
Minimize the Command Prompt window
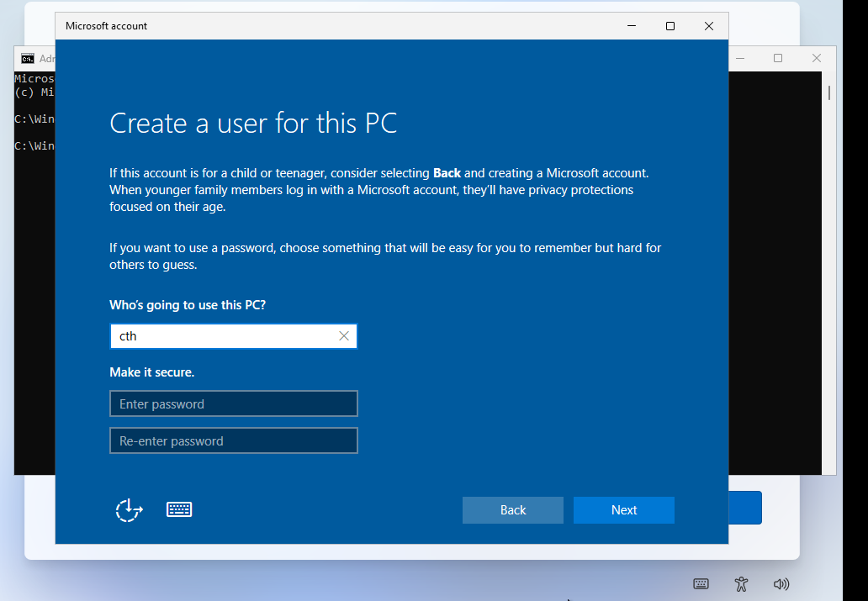(x=740, y=58)
